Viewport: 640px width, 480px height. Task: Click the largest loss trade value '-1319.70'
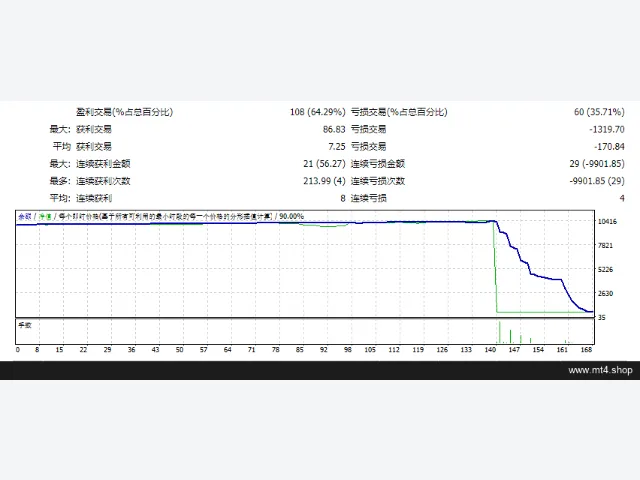pos(607,129)
